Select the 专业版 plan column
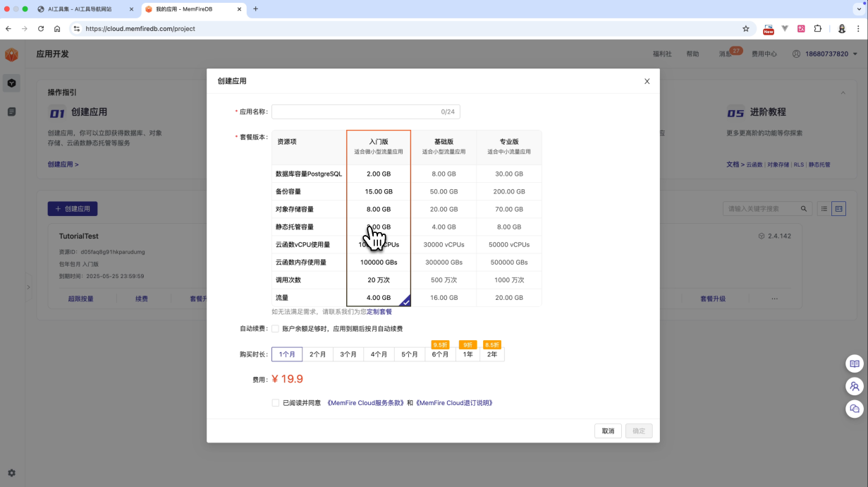This screenshot has height=487, width=868. point(509,146)
